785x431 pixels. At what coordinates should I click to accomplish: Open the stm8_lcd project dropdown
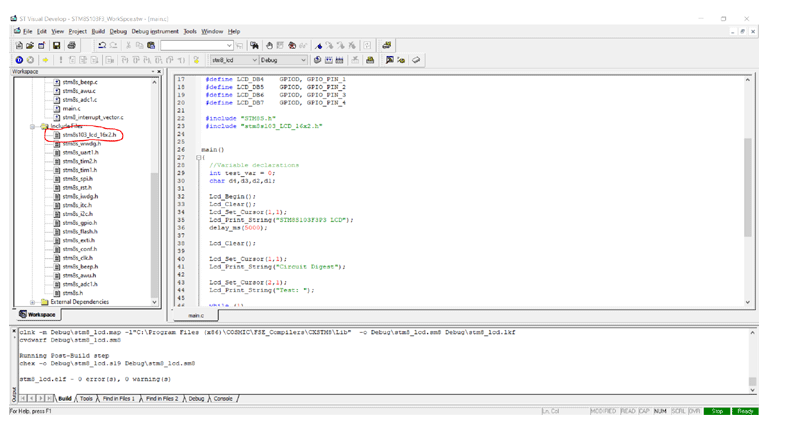[255, 60]
